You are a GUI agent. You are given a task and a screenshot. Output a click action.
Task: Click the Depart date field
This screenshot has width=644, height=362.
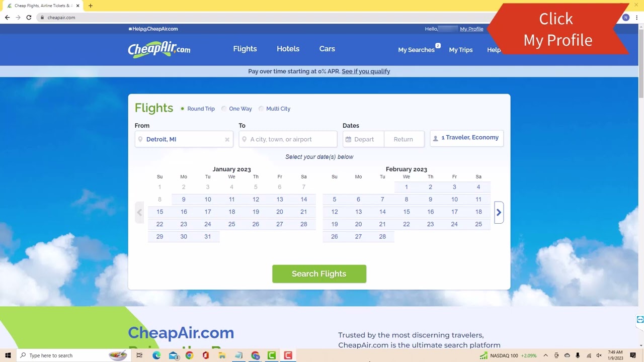click(x=363, y=139)
